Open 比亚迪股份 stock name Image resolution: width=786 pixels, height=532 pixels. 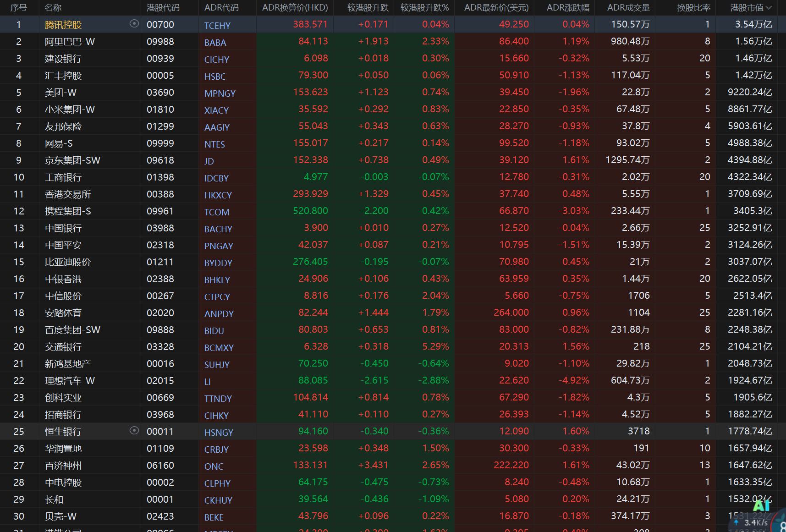(68, 262)
